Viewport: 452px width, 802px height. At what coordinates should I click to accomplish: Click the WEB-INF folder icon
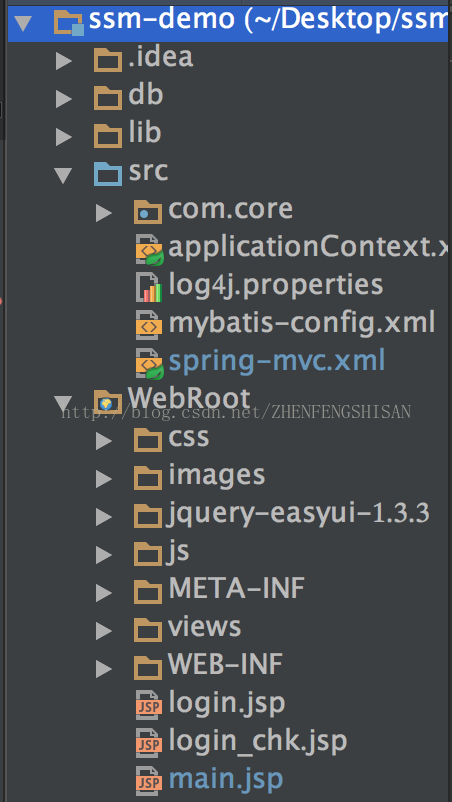[x=148, y=667]
